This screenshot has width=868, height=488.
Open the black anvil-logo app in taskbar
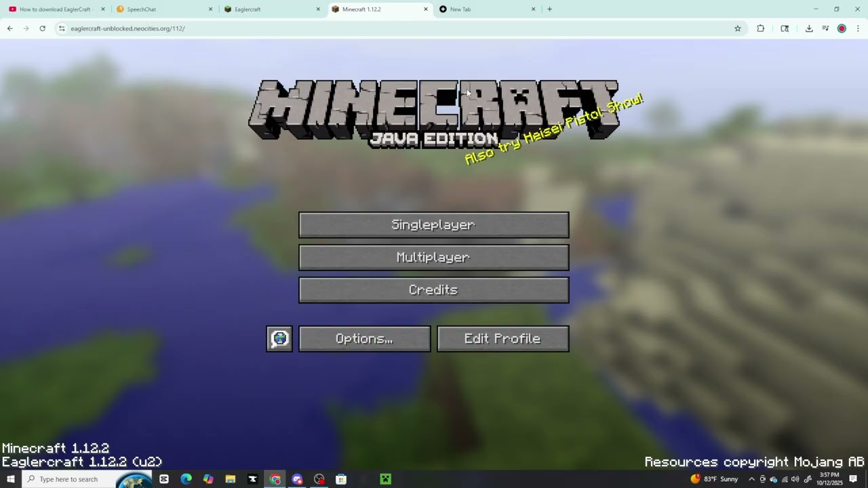tap(253, 479)
